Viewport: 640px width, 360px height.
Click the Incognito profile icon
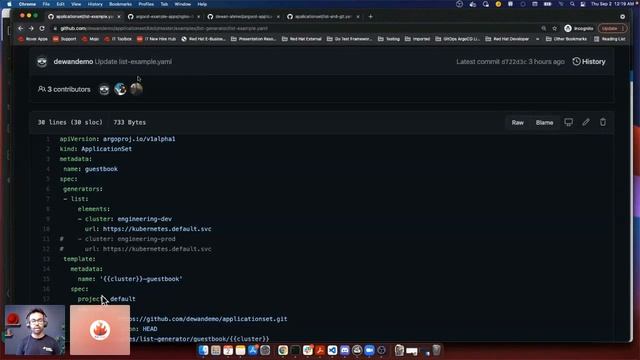coord(578,29)
